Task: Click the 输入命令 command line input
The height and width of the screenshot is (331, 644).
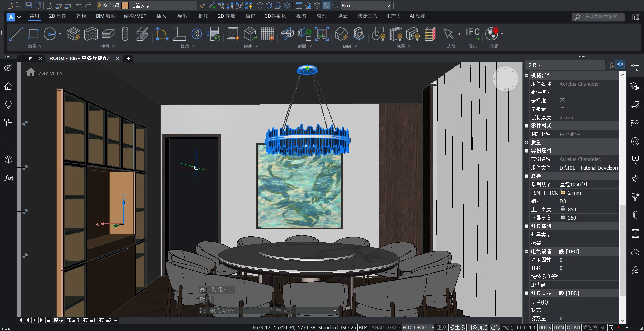Action: [268, 311]
